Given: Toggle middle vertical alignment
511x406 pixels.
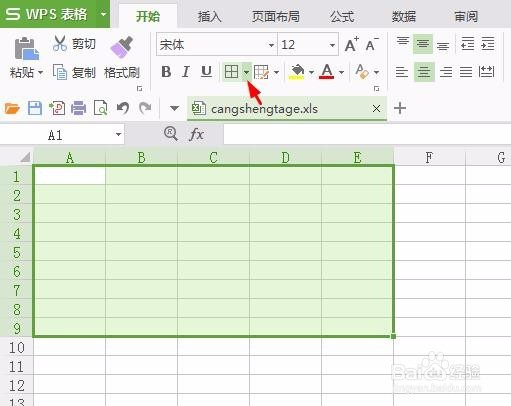Looking at the screenshot, I should [x=423, y=44].
